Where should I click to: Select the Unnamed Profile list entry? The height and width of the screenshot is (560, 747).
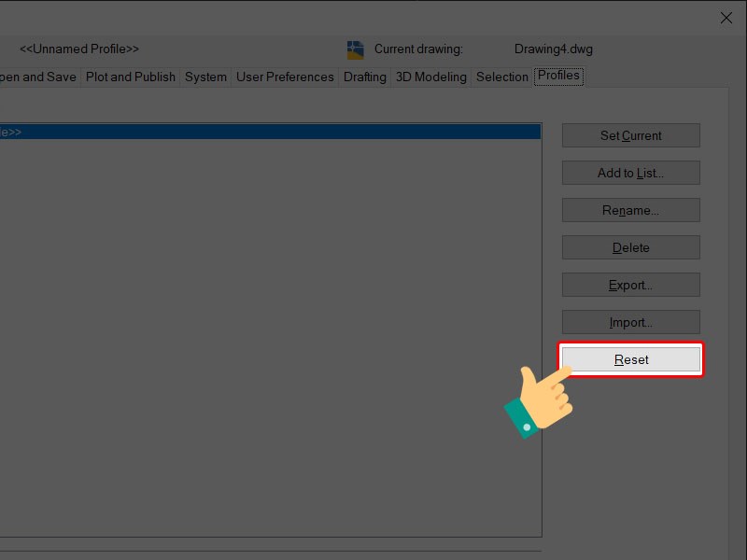point(271,131)
